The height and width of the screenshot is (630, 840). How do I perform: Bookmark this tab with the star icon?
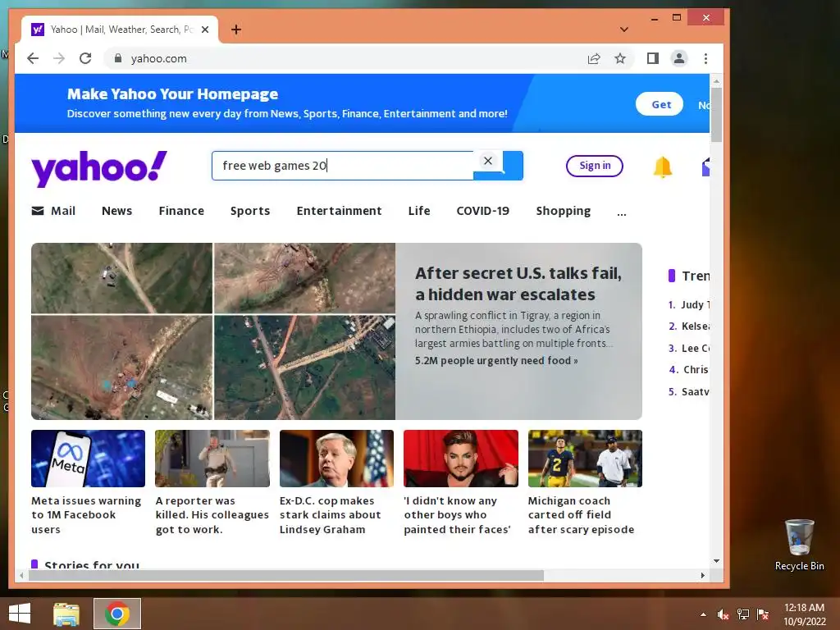pos(620,58)
